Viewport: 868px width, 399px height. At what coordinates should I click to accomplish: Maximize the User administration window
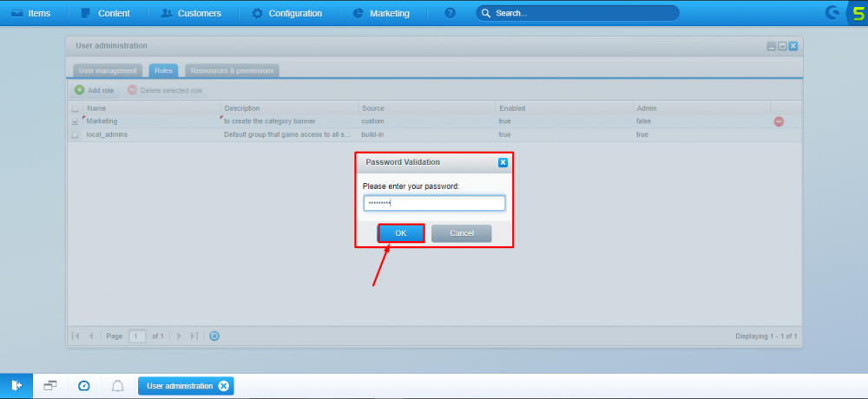(782, 47)
